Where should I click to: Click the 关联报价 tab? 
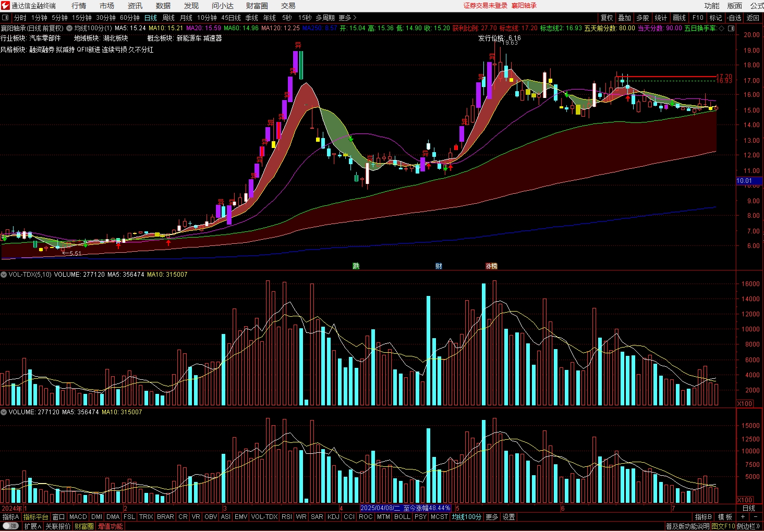point(58,526)
